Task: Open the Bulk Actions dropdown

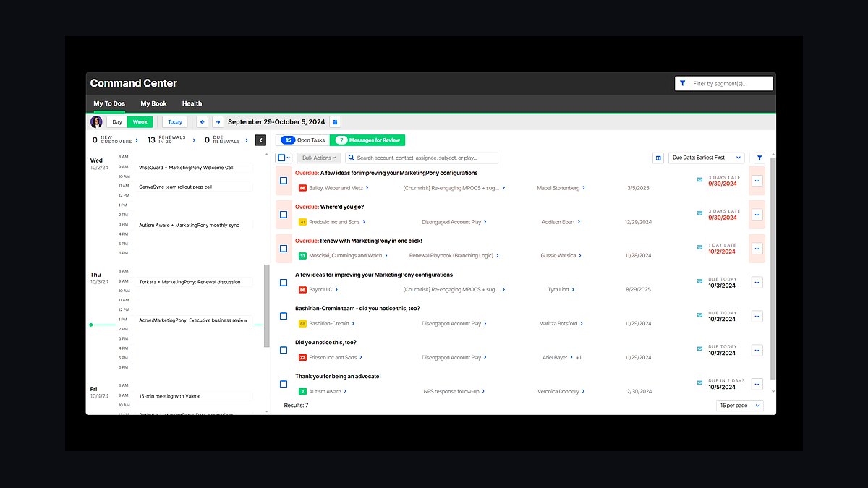Action: (x=319, y=158)
